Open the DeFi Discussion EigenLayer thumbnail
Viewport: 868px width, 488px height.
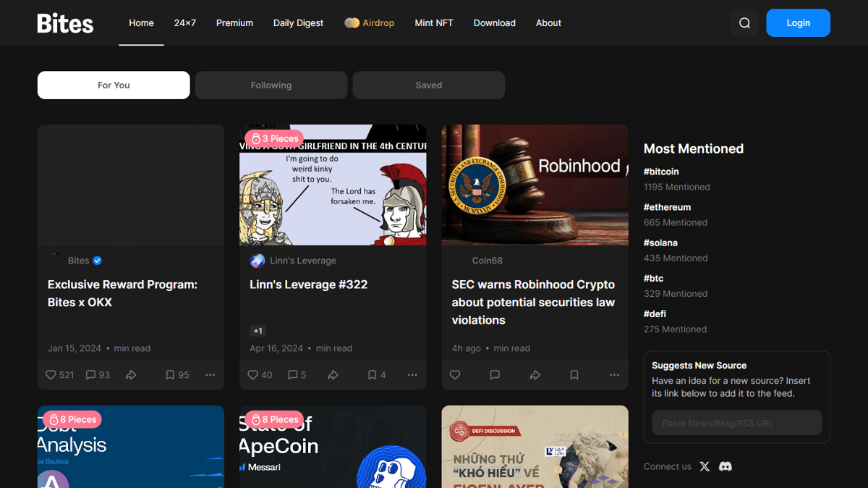[535, 447]
